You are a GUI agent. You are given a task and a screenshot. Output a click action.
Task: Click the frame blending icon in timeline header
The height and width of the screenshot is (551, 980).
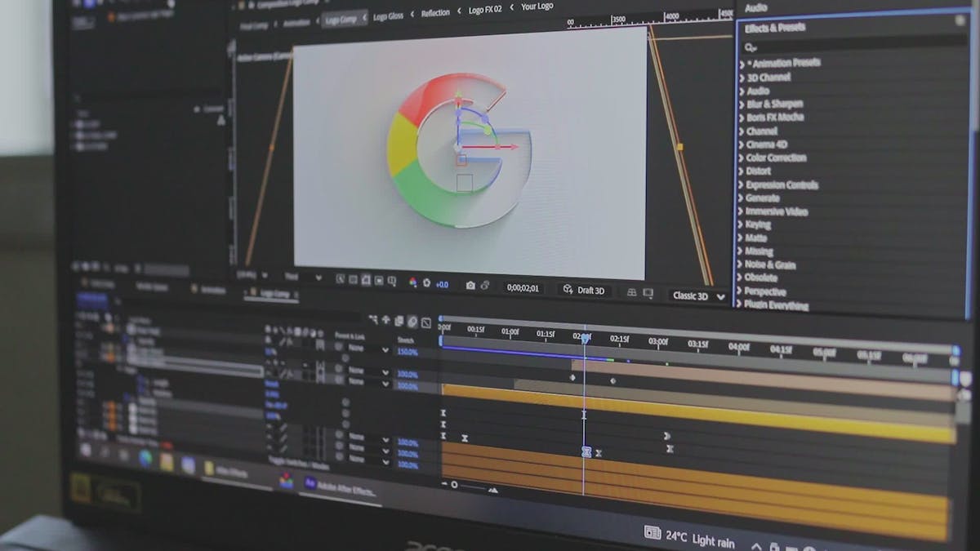[x=399, y=322]
